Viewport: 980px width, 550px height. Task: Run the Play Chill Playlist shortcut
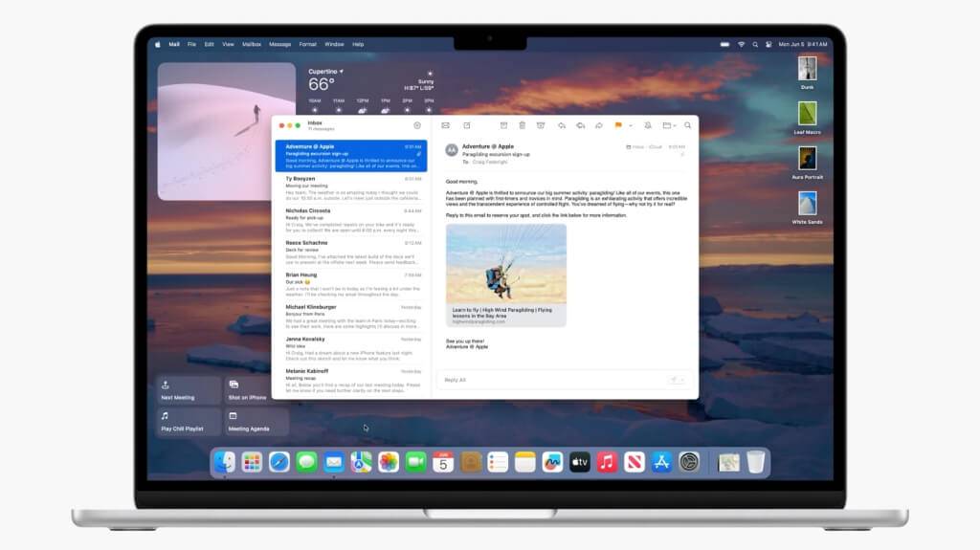(x=189, y=422)
